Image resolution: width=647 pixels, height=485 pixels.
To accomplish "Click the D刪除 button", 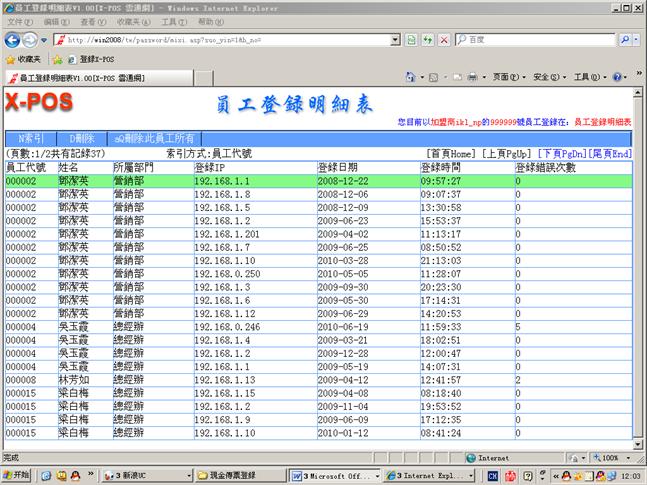I will click(x=81, y=139).
